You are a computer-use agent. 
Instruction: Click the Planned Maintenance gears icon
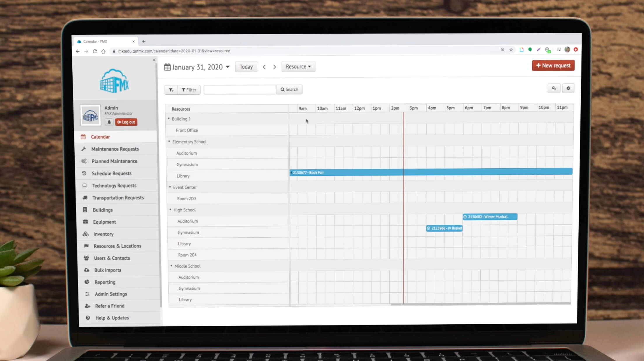84,161
